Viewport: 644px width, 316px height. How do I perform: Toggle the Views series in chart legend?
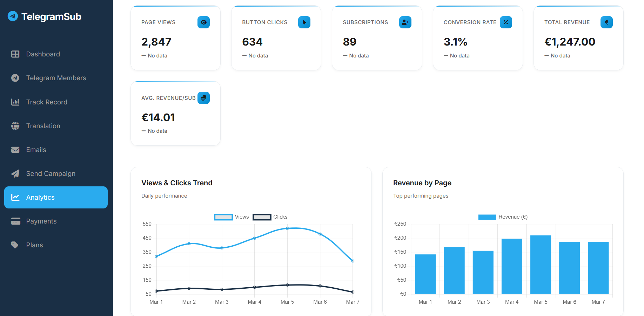coord(232,217)
